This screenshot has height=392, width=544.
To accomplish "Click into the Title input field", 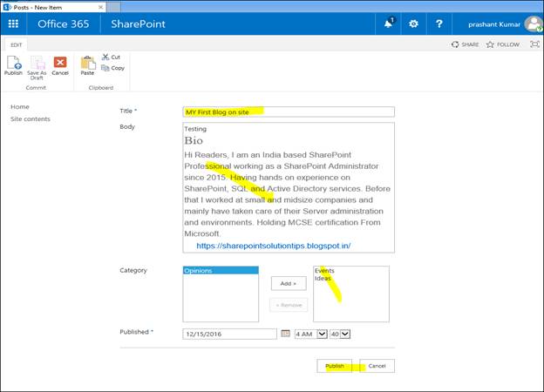I will coord(289,112).
